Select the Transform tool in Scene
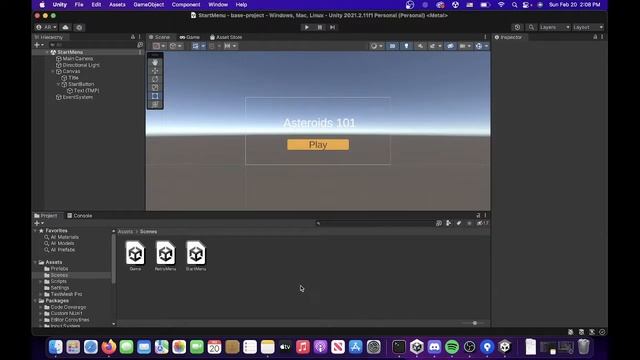Image resolution: width=640 pixels, height=360 pixels. (x=155, y=104)
